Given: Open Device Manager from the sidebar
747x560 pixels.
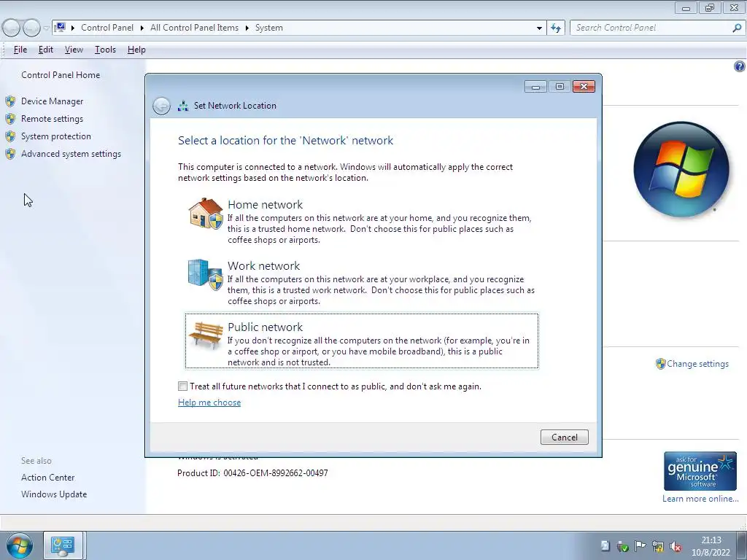Looking at the screenshot, I should 52,101.
